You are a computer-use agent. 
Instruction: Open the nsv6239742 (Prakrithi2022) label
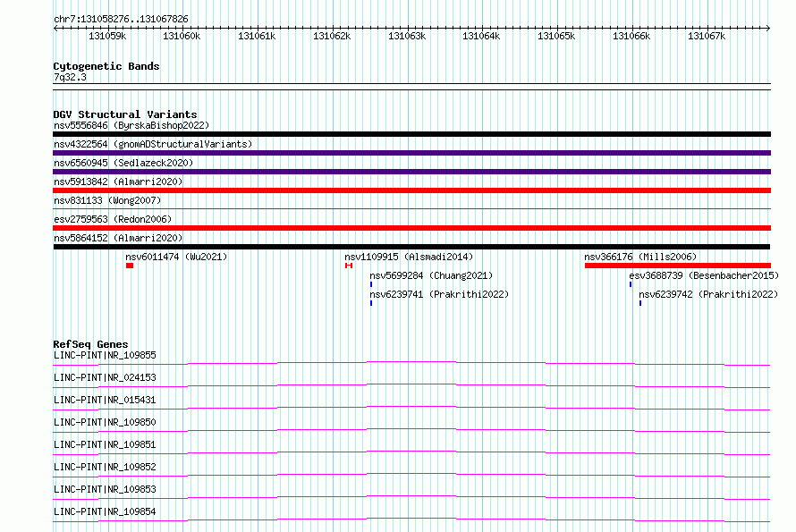[708, 294]
